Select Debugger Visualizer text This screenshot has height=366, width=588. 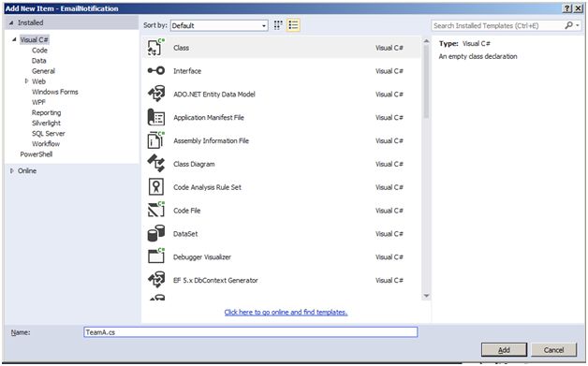point(202,256)
